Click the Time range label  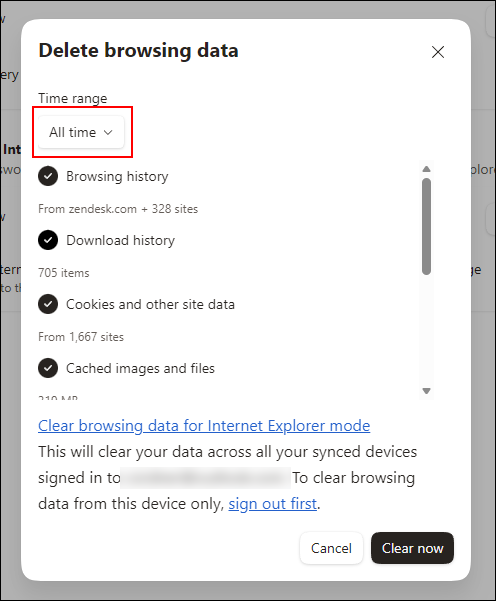(72, 99)
